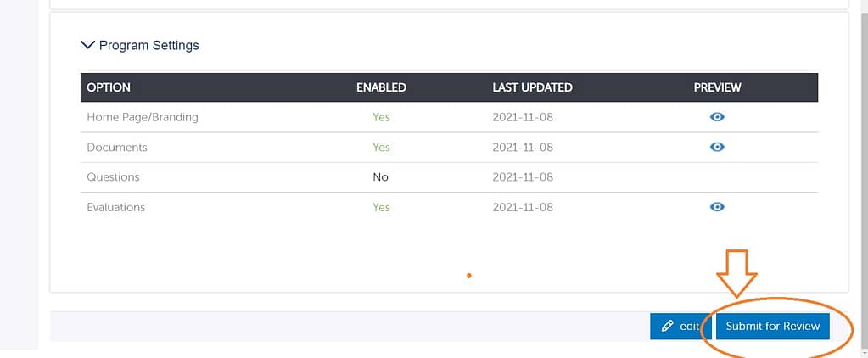Click the pencil edit button
The width and height of the screenshot is (868, 358).
point(680,326)
